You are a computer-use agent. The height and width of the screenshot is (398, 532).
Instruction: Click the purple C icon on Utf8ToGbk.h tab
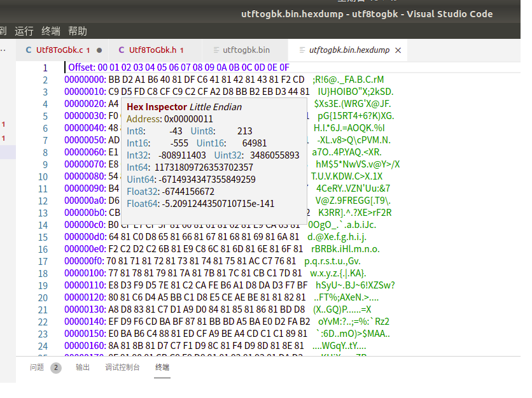pos(121,50)
